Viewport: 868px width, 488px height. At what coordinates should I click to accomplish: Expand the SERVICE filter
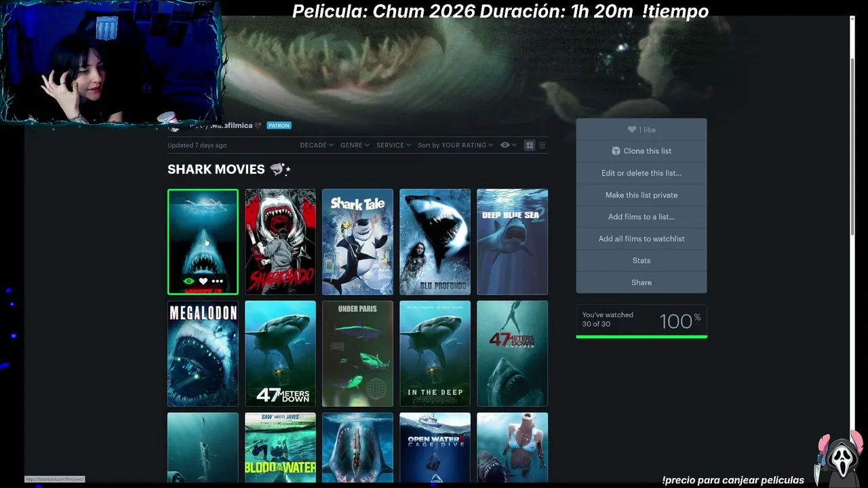point(394,145)
